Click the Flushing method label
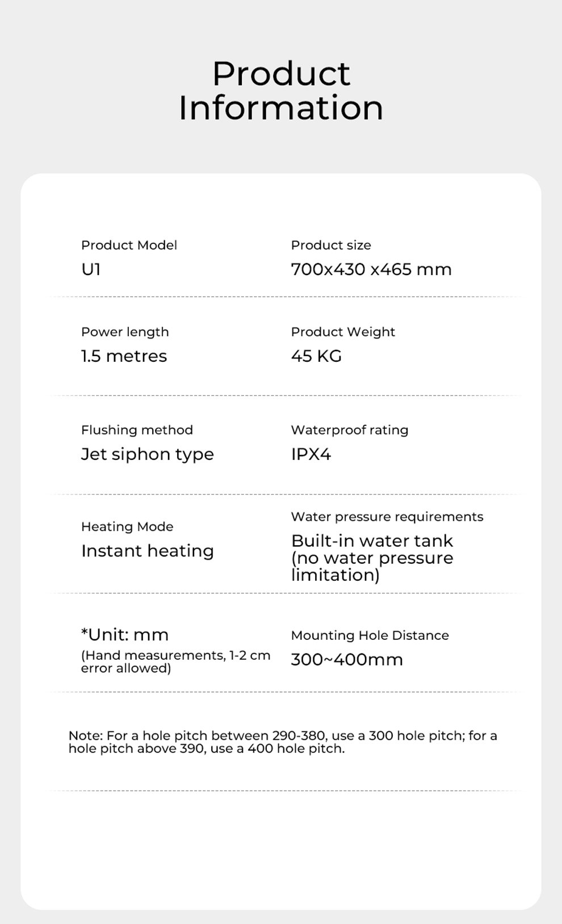This screenshot has width=562, height=924. 137,430
